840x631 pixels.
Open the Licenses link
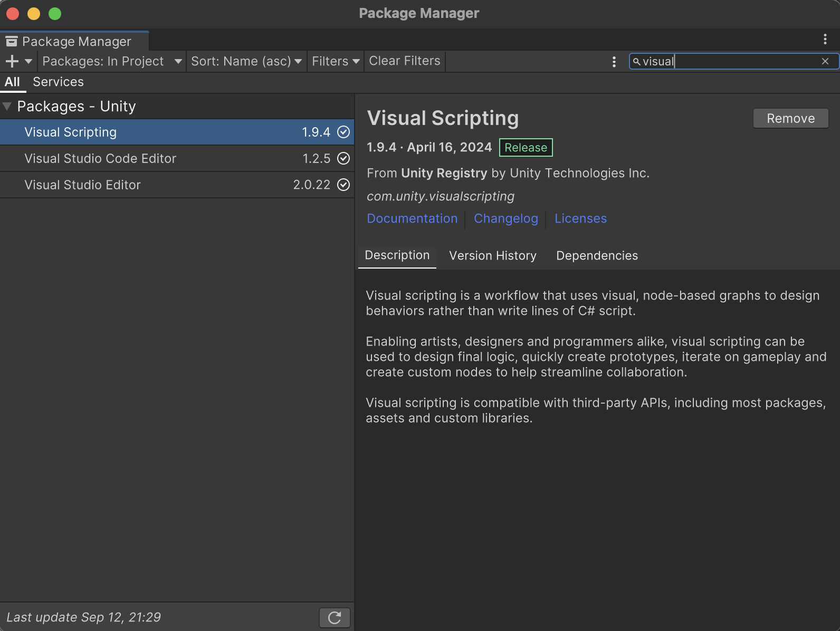580,218
